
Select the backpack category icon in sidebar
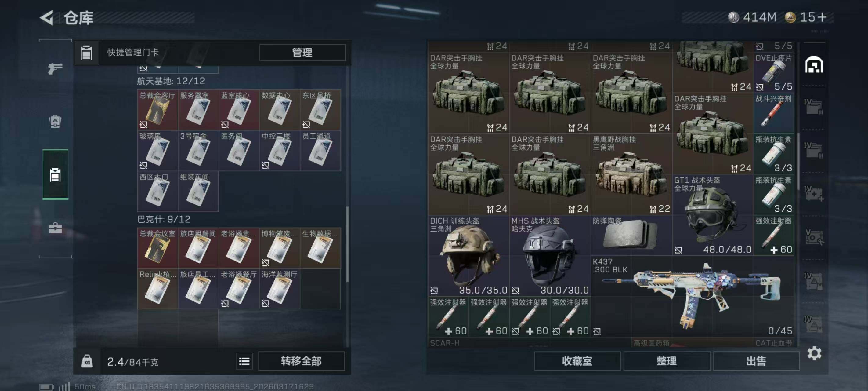(55, 122)
